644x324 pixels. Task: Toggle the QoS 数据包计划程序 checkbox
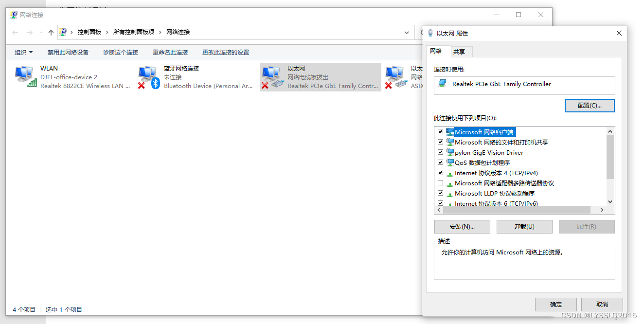[441, 162]
